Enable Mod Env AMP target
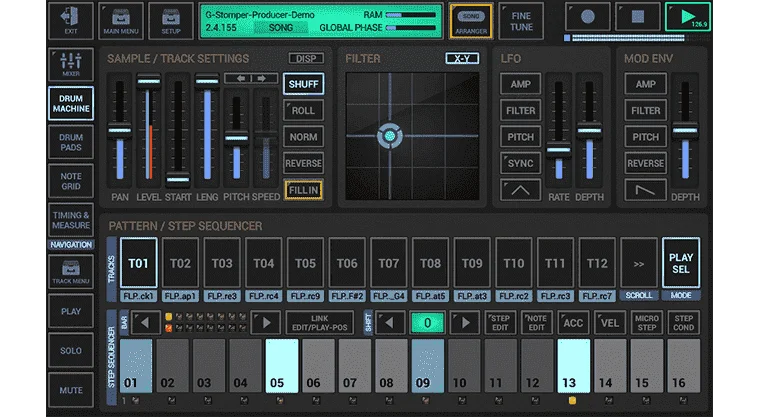This screenshot has height=417, width=760. tap(645, 84)
